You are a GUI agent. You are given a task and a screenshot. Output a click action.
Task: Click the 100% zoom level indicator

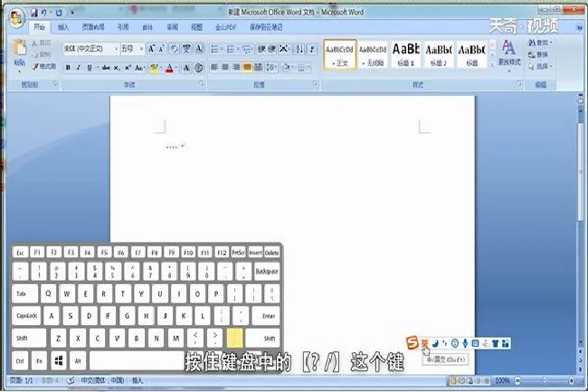point(502,381)
